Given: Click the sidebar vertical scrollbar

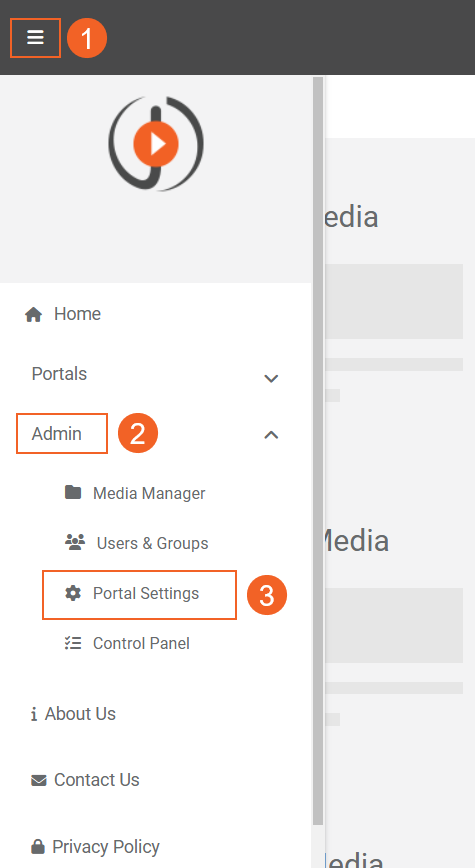Looking at the screenshot, I should tap(318, 451).
